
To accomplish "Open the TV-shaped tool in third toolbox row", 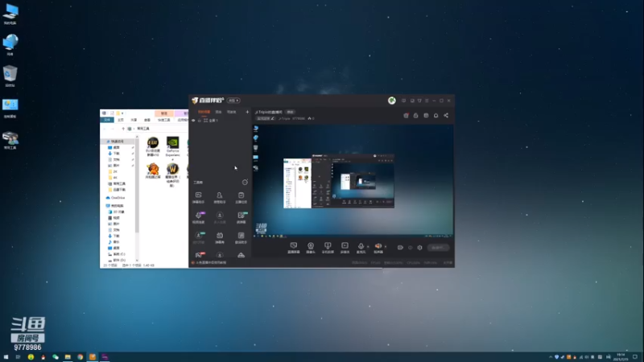I will tap(220, 237).
